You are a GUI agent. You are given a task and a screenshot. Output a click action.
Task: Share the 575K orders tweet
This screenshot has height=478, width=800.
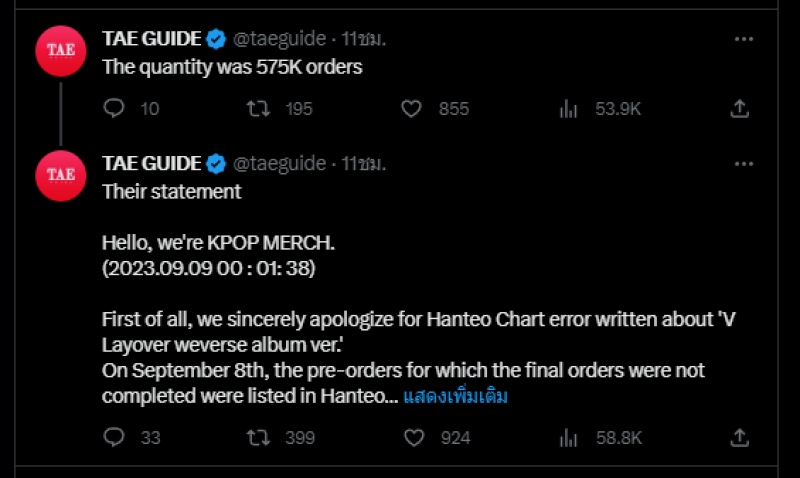[739, 109]
